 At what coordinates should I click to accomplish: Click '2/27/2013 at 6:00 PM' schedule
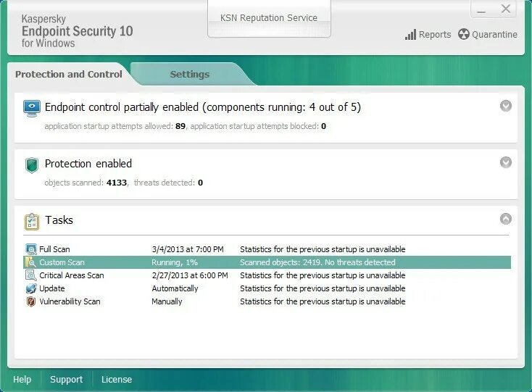tap(190, 275)
